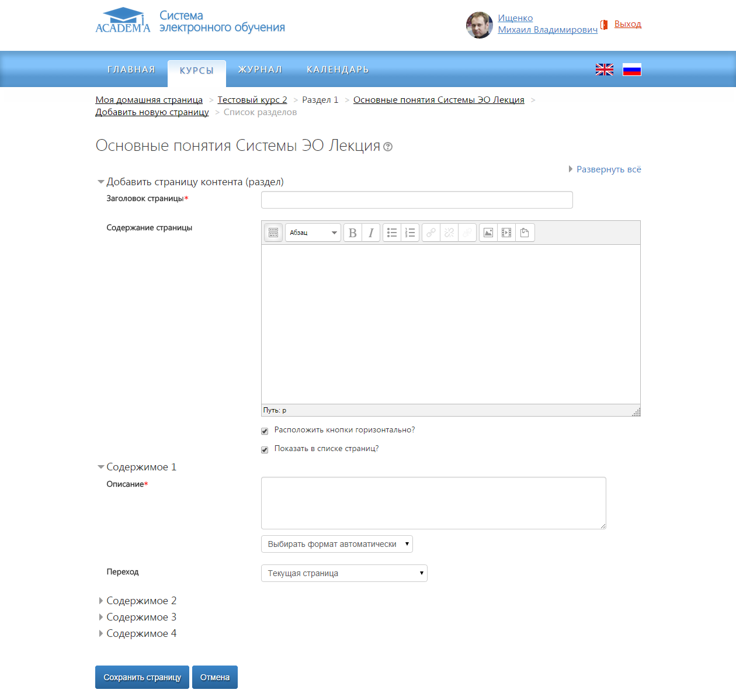736x700 pixels.
Task: Open 'Выбирать формат автоматически' dropdown
Action: click(x=337, y=544)
